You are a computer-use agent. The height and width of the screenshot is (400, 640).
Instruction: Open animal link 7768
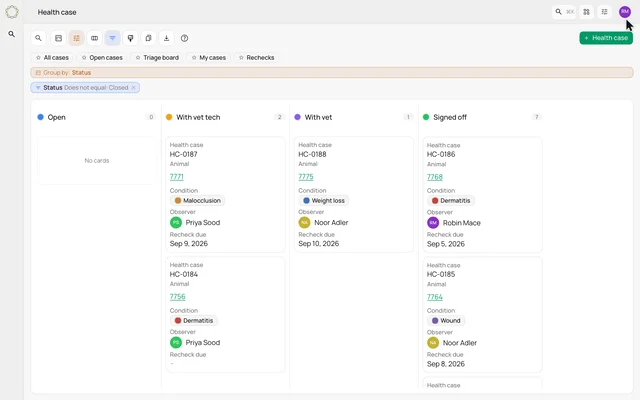point(435,177)
